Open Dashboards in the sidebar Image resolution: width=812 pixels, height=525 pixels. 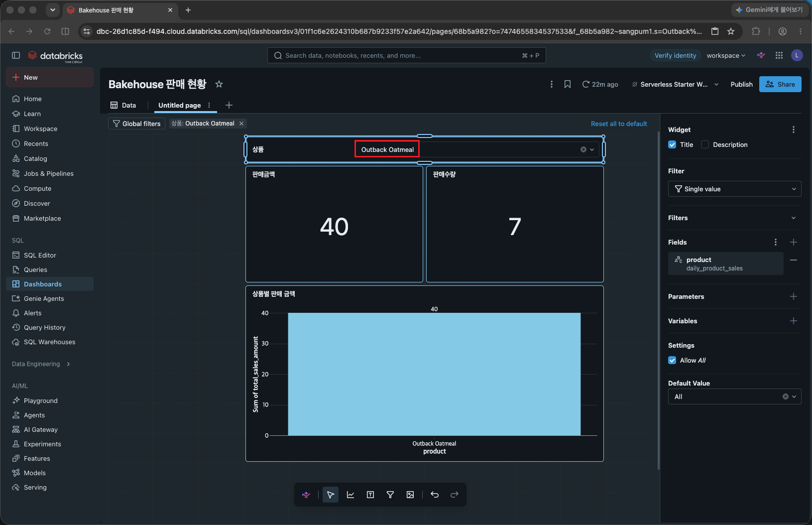point(50,284)
